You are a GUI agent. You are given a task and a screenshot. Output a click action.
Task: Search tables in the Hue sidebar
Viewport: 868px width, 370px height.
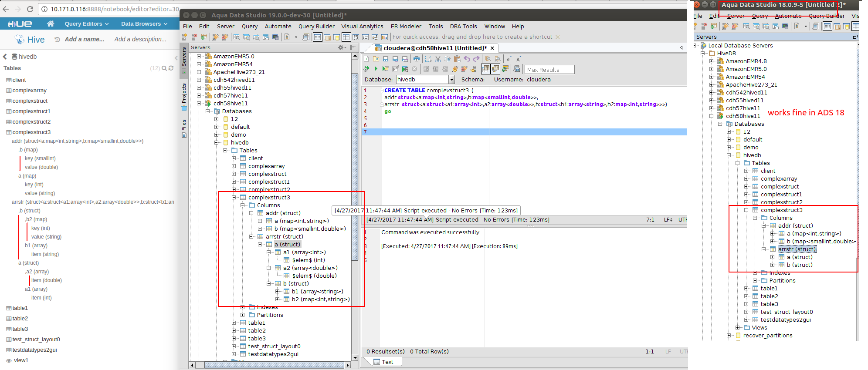coord(164,68)
